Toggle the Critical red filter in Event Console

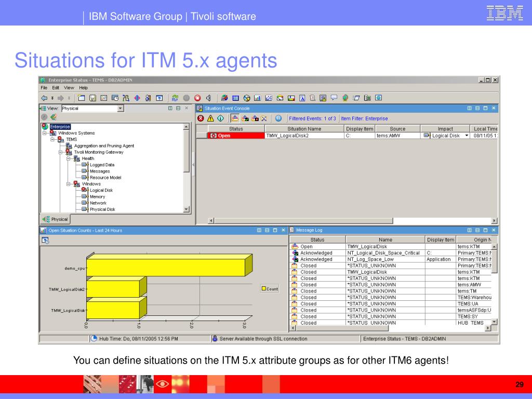click(201, 118)
